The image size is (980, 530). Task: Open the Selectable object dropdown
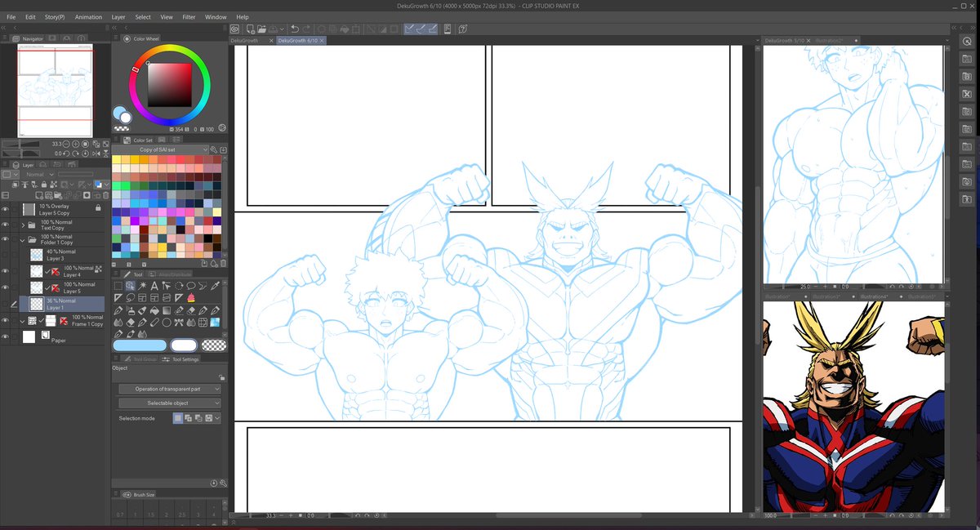click(x=170, y=403)
